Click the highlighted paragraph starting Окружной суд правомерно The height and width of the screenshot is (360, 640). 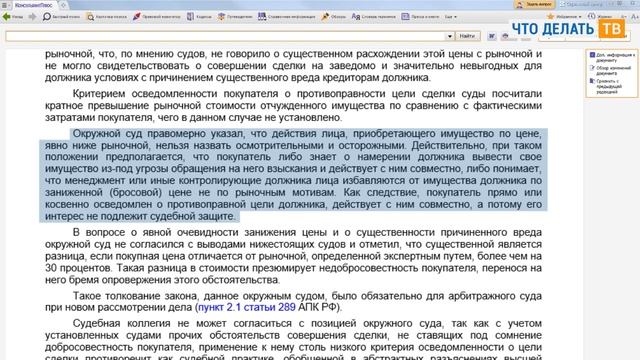click(293, 175)
